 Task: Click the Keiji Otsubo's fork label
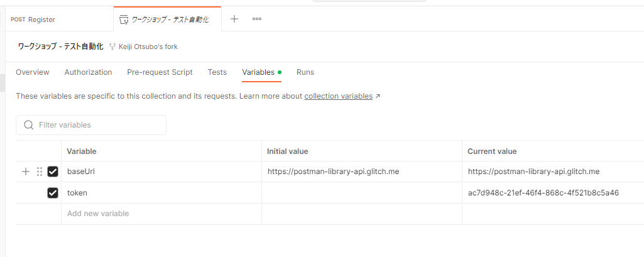point(148,46)
